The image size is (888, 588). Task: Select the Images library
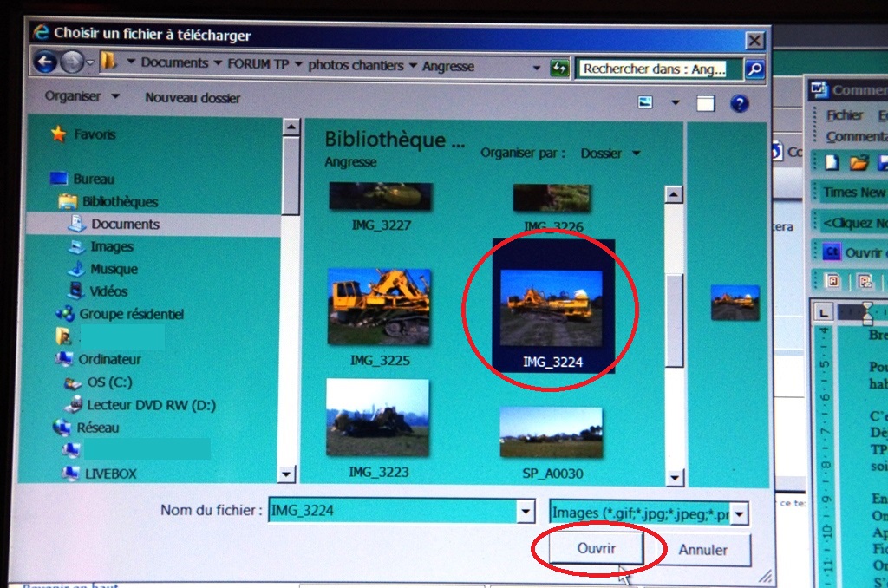(101, 247)
